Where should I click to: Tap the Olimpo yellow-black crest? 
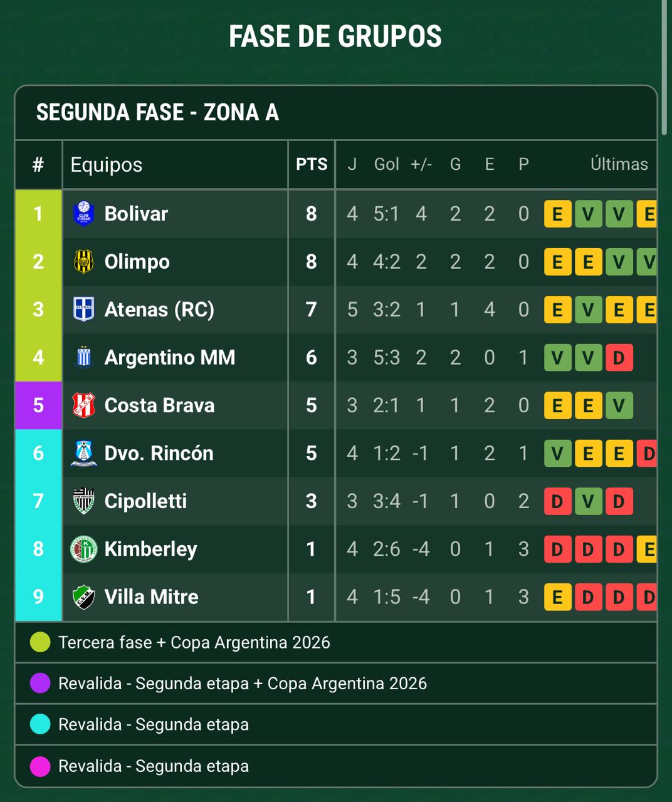[83, 261]
